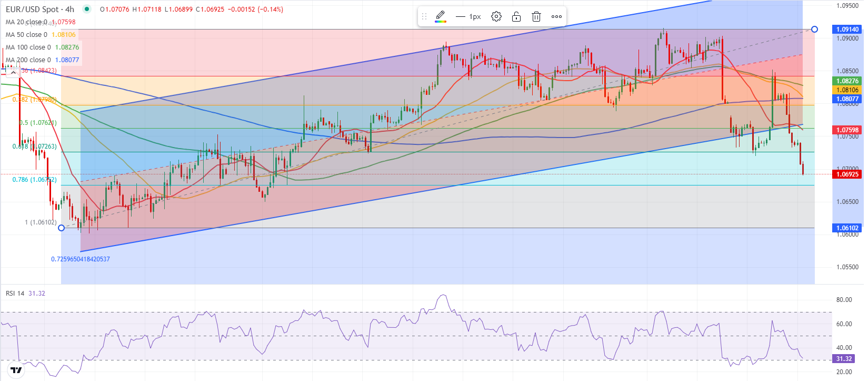Select the MA 100 close indicator legend
The width and height of the screenshot is (868, 381).
point(42,47)
